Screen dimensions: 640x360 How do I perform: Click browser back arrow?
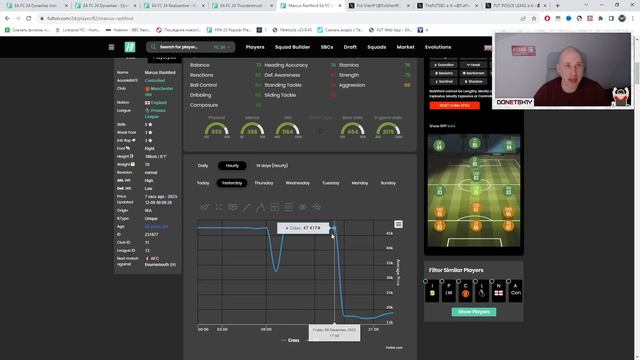click(x=7, y=18)
